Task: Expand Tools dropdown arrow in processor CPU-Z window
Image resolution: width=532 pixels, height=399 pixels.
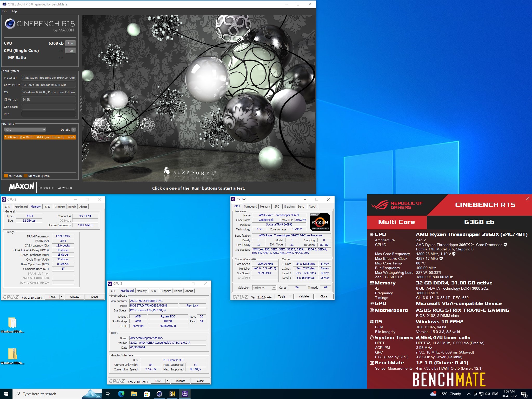Action: [291, 296]
